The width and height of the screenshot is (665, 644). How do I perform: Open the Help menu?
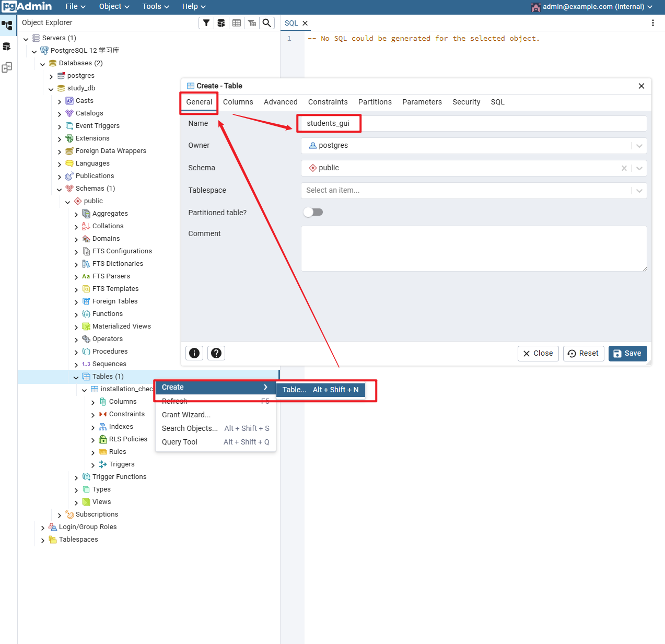pos(194,6)
